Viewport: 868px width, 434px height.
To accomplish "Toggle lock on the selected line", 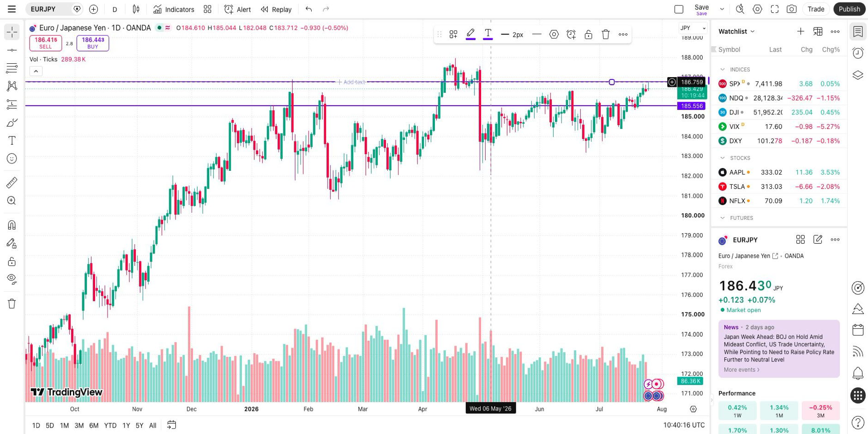I will [x=588, y=34].
